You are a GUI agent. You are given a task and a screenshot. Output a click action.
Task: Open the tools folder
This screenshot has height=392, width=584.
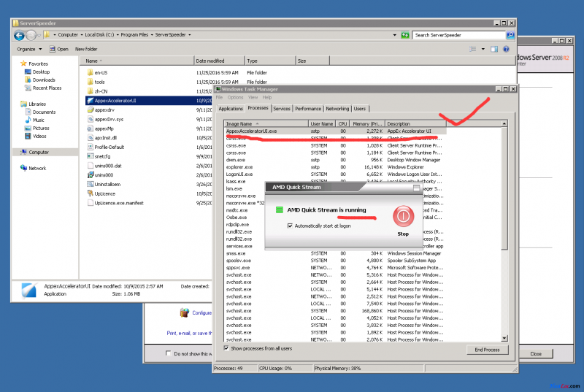(x=99, y=82)
